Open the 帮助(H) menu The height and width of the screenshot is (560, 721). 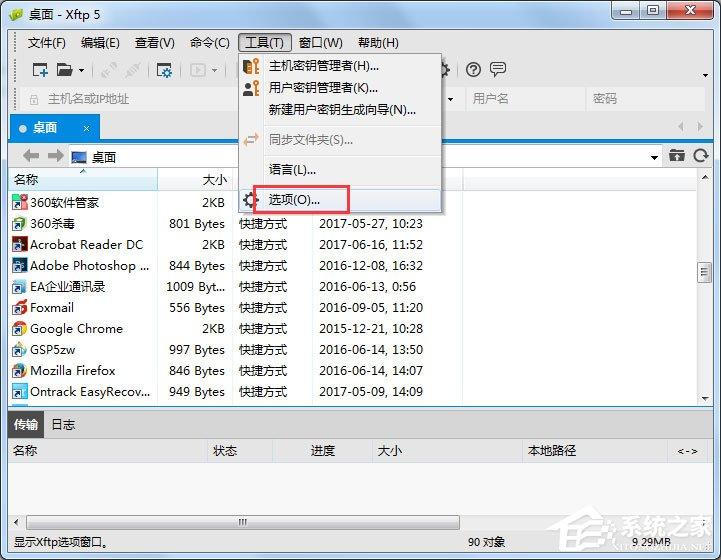(378, 43)
